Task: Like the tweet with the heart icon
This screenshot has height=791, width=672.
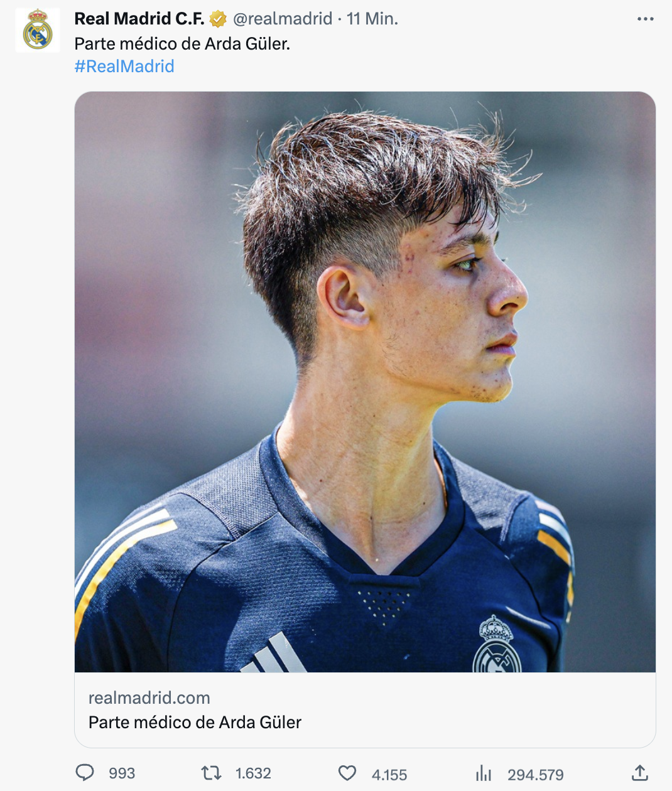Action: 347,773
